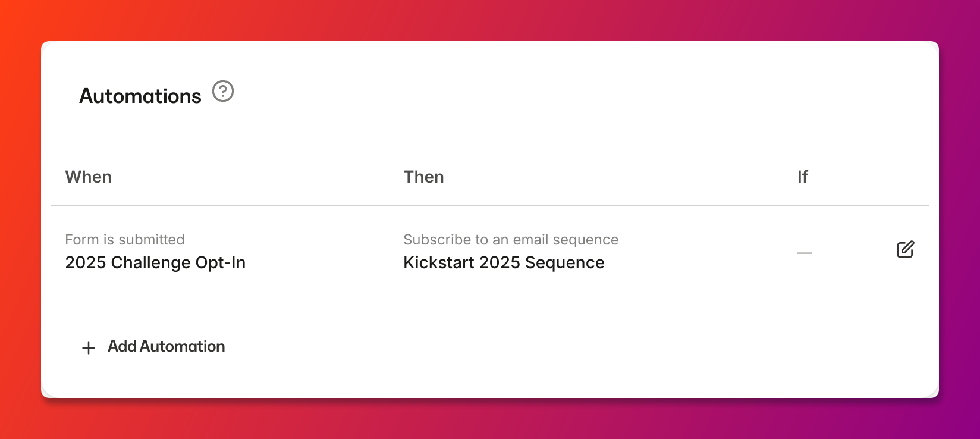The height and width of the screenshot is (439, 980).
Task: Click the When column header
Action: pyautogui.click(x=89, y=177)
